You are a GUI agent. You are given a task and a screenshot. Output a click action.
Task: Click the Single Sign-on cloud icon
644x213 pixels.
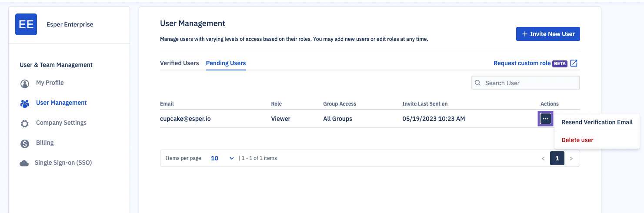click(x=24, y=163)
